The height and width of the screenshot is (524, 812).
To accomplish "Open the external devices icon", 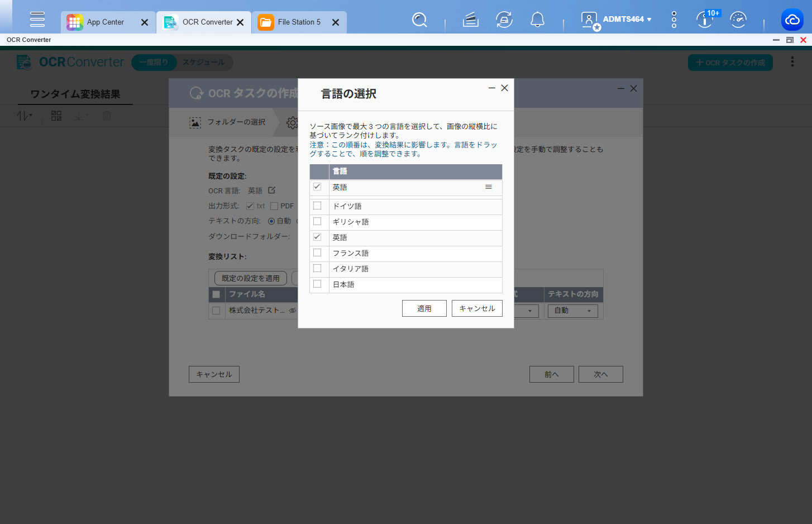I will tap(504, 20).
